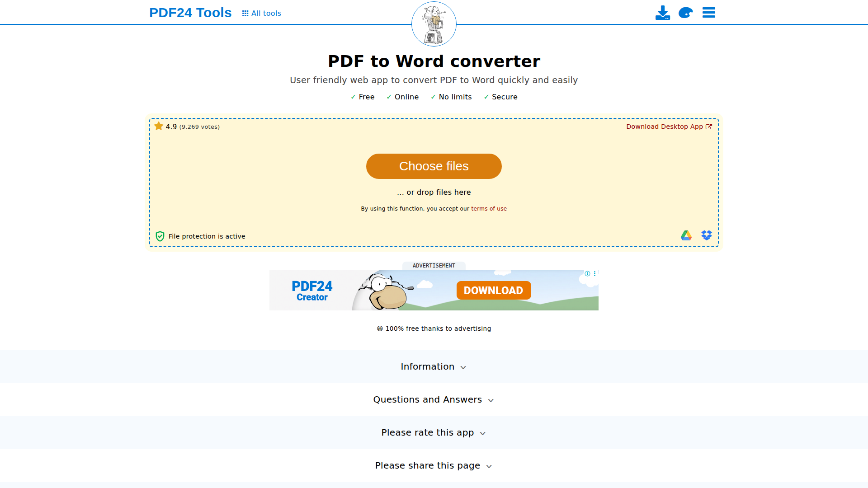
Task: Open the All tools menu
Action: coord(266,13)
